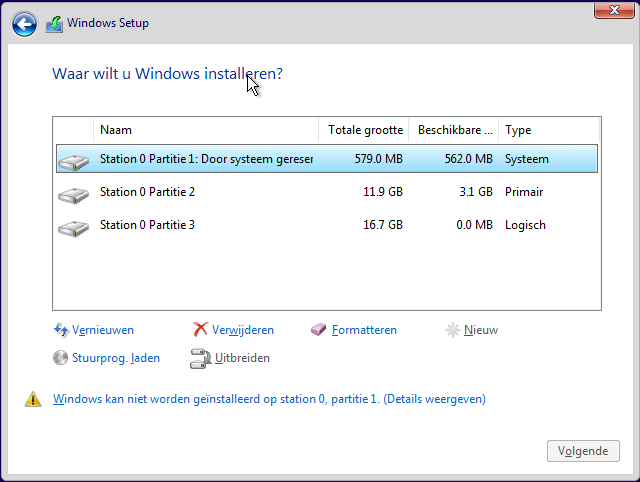
Task: Click the Logisch type cell
Action: [x=525, y=225]
